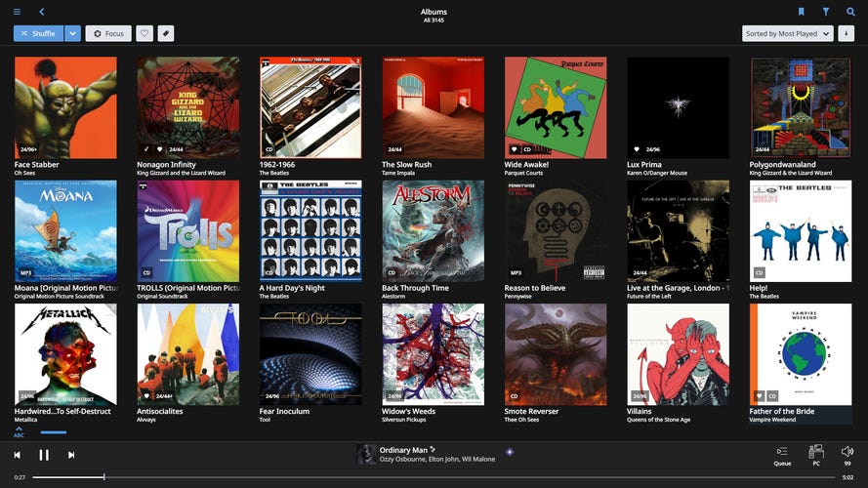Open the Polygondwanaland album cover

801,108
